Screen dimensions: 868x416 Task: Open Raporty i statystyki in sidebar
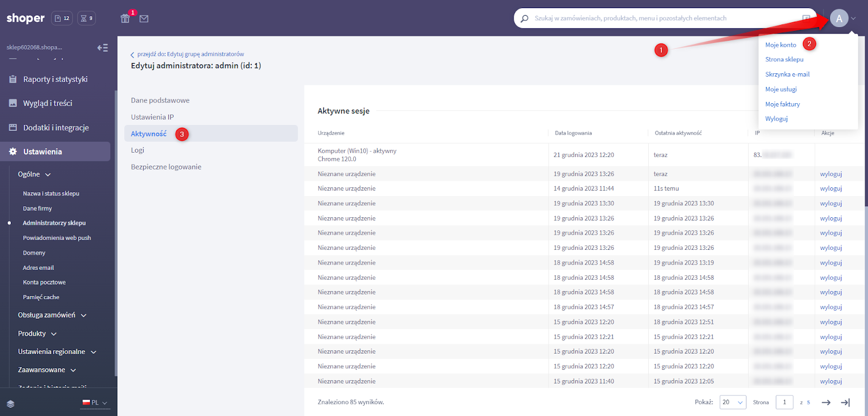55,79
